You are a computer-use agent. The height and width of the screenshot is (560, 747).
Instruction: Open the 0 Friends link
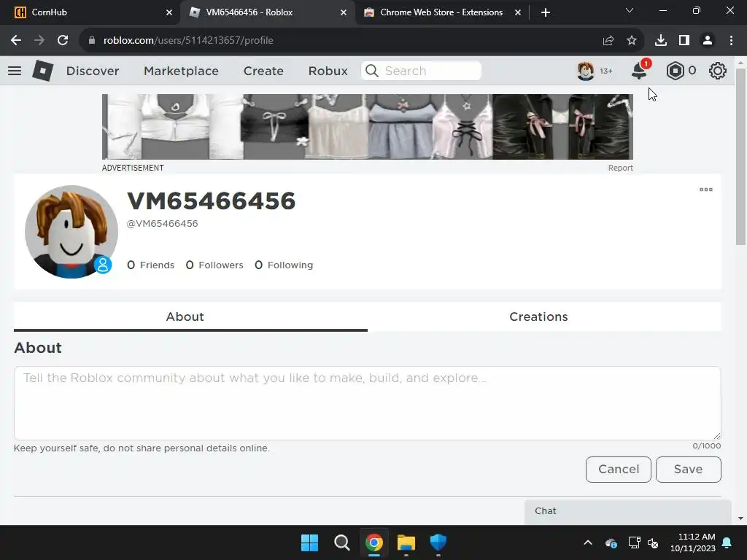tap(150, 265)
